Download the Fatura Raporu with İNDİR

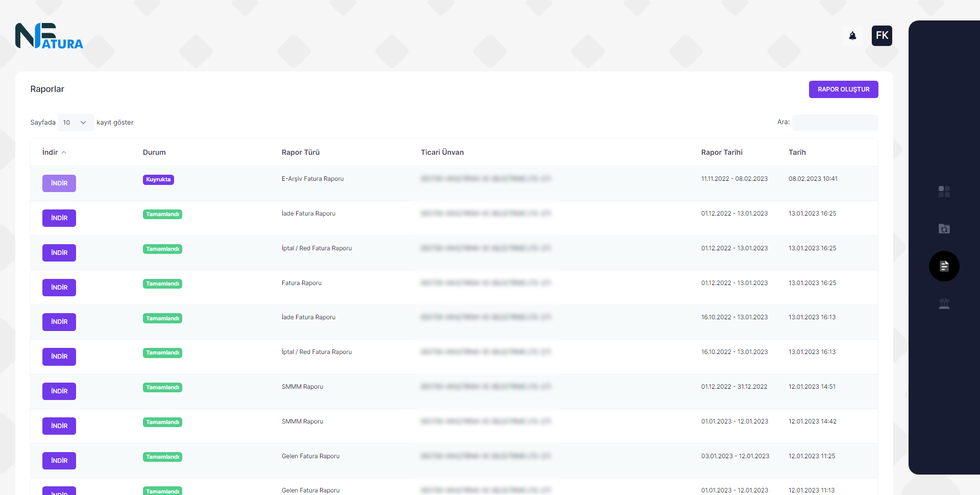click(x=59, y=288)
